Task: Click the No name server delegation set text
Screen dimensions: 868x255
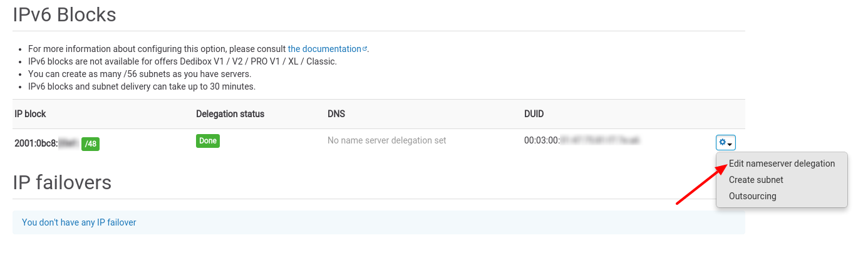Action: click(x=386, y=141)
